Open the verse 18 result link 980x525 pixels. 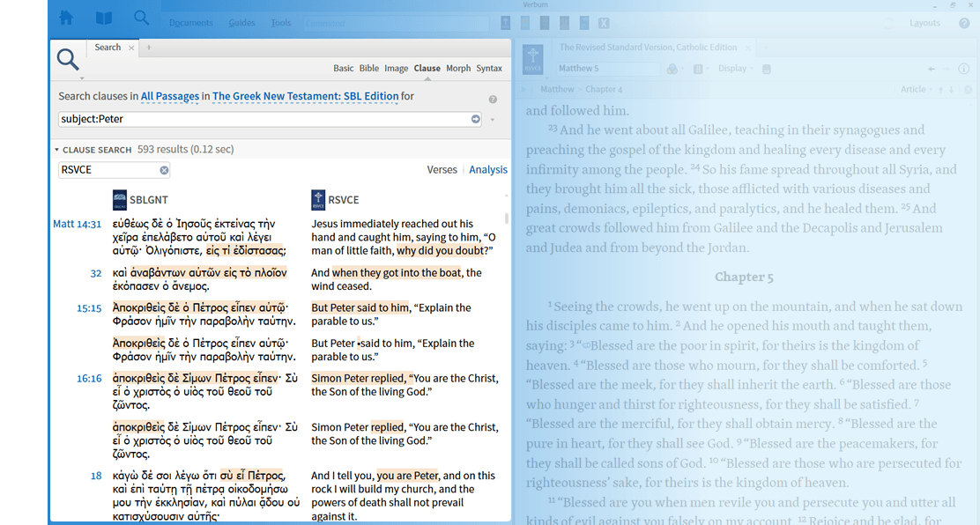[x=96, y=477]
